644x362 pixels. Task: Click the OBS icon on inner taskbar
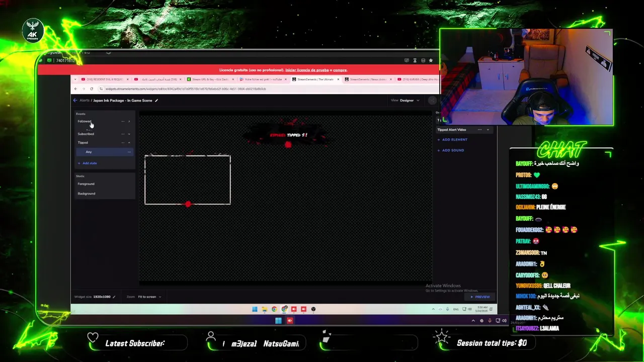313,309
